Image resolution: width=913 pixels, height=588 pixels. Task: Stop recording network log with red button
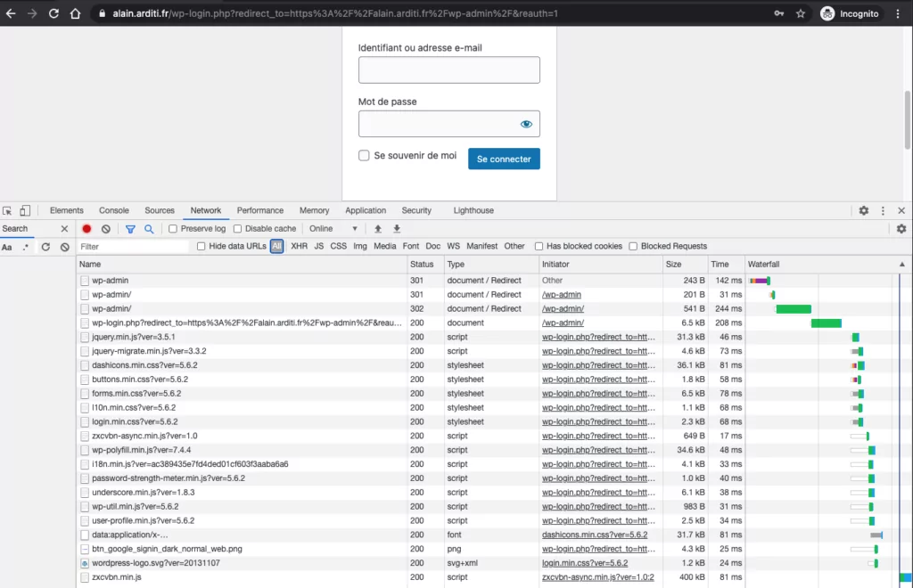(86, 229)
